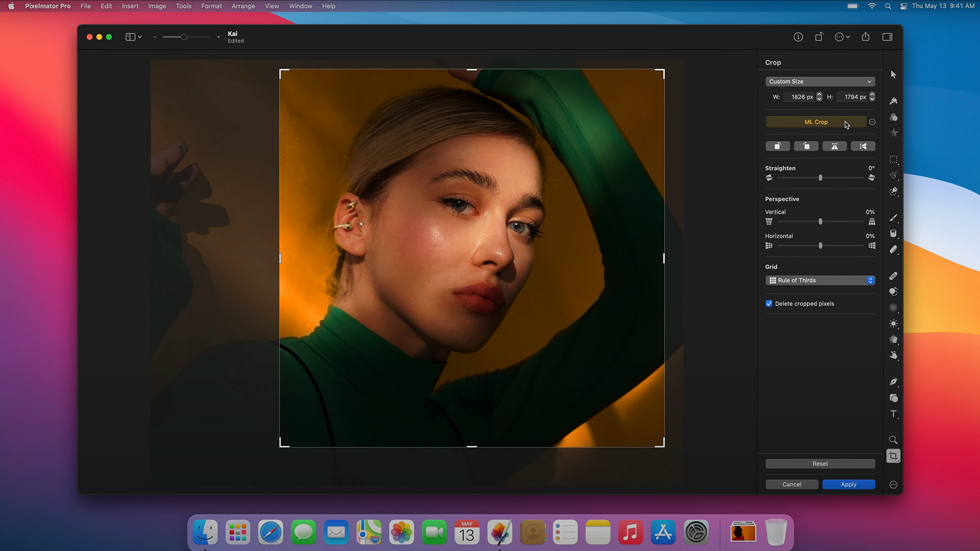Viewport: 980px width, 551px height.
Task: Toggle the Delete cropped pixels checkbox
Action: pos(769,304)
